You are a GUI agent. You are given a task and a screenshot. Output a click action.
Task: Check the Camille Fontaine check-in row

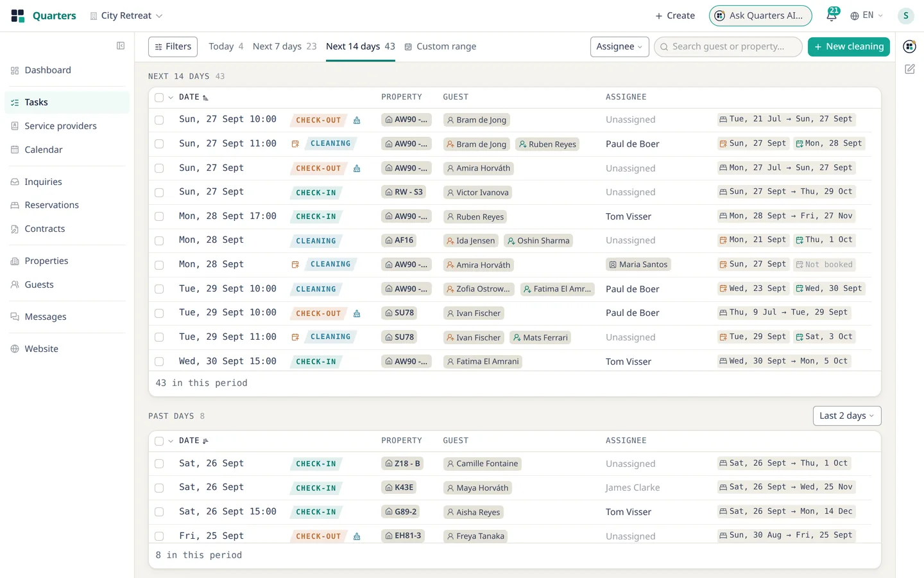click(159, 464)
